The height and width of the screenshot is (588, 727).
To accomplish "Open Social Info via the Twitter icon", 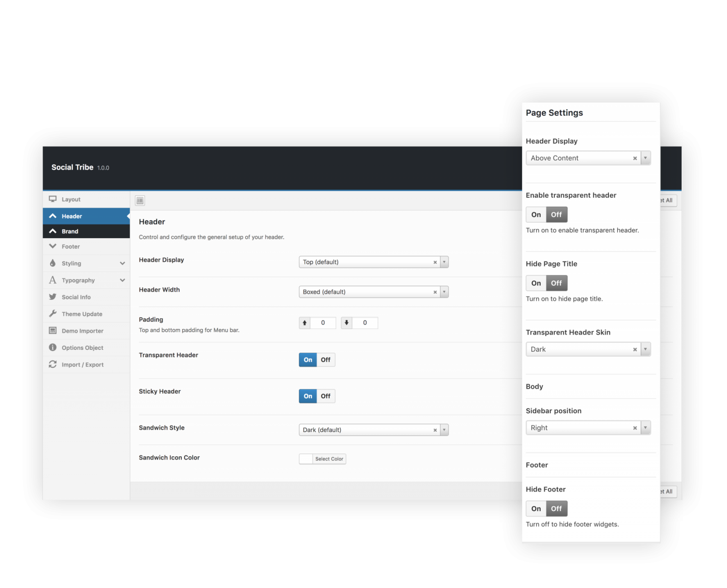I will (53, 297).
